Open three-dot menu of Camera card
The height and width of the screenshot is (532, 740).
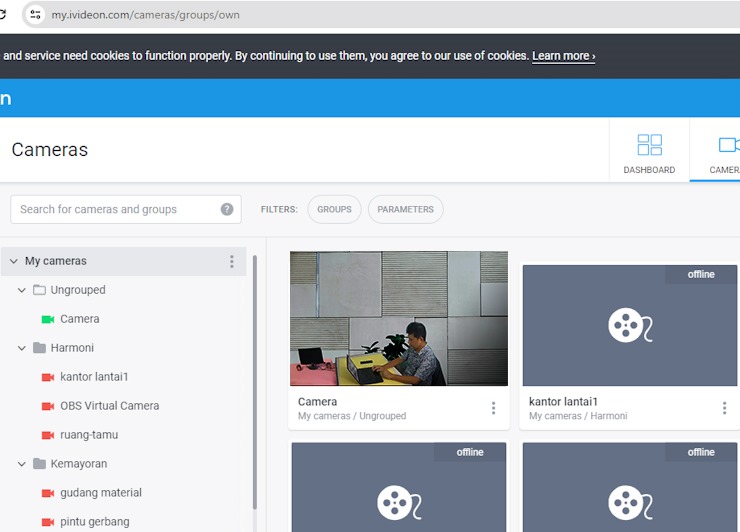(493, 408)
